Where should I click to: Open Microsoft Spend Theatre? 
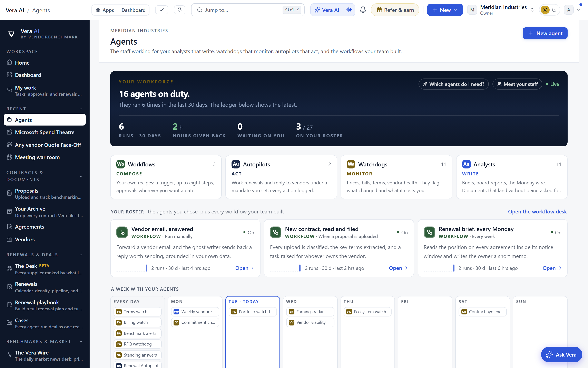(45, 132)
